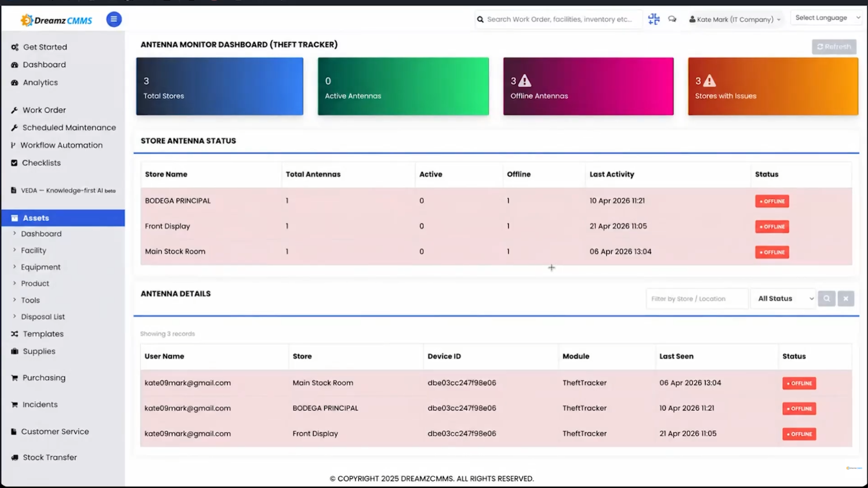Click the magnifier search button in Antenna Details
The width and height of the screenshot is (868, 488).
826,298
